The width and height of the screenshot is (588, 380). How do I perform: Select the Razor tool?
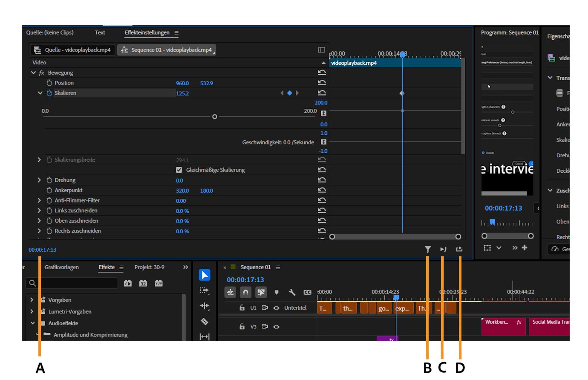pos(205,321)
